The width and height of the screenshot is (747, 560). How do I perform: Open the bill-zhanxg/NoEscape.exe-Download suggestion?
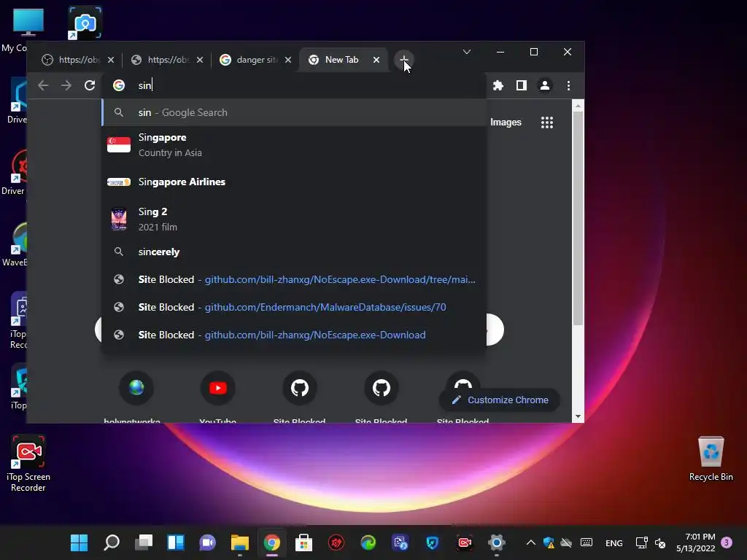coord(295,335)
